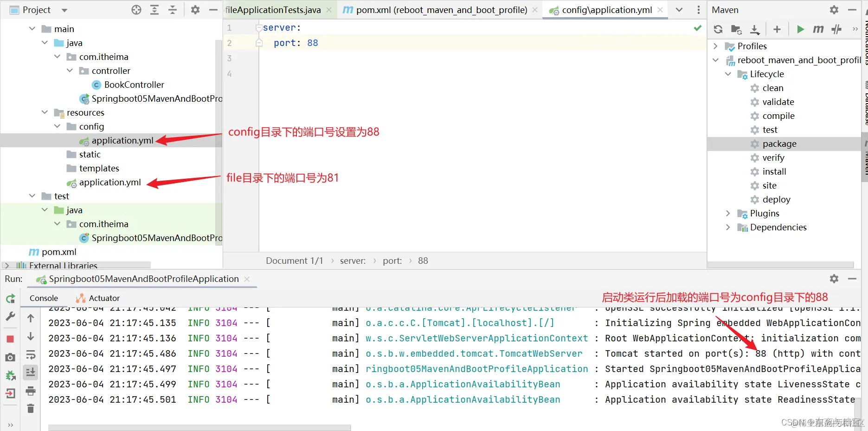Close the pom.xml editor tab

535,10
